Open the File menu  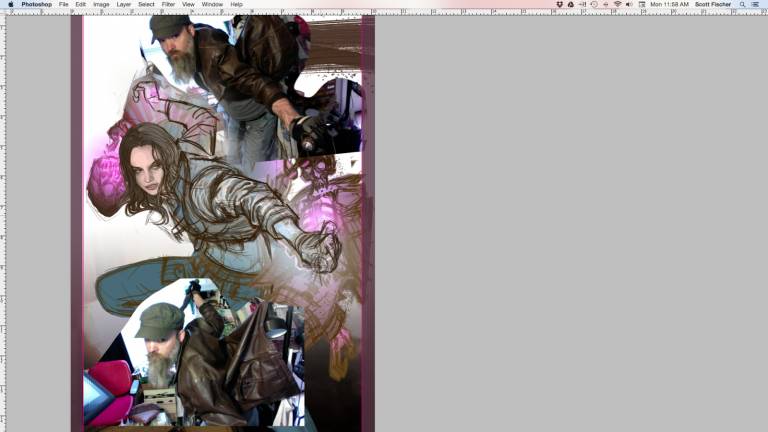pos(64,4)
